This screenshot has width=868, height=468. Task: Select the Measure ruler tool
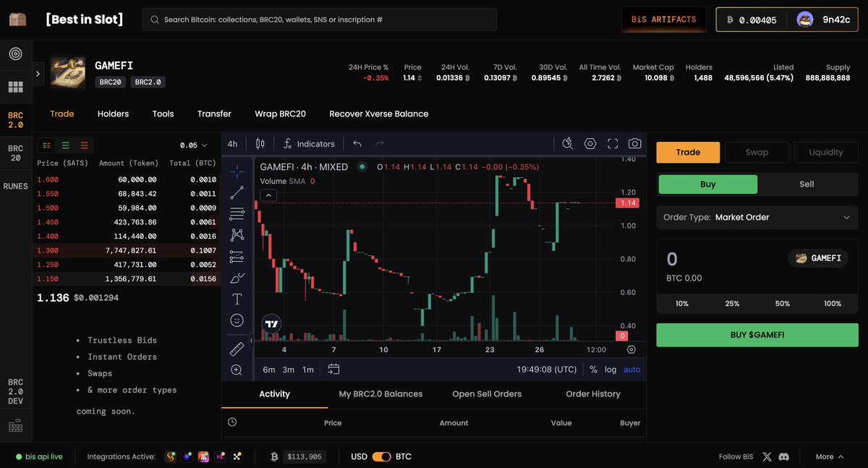coord(237,348)
